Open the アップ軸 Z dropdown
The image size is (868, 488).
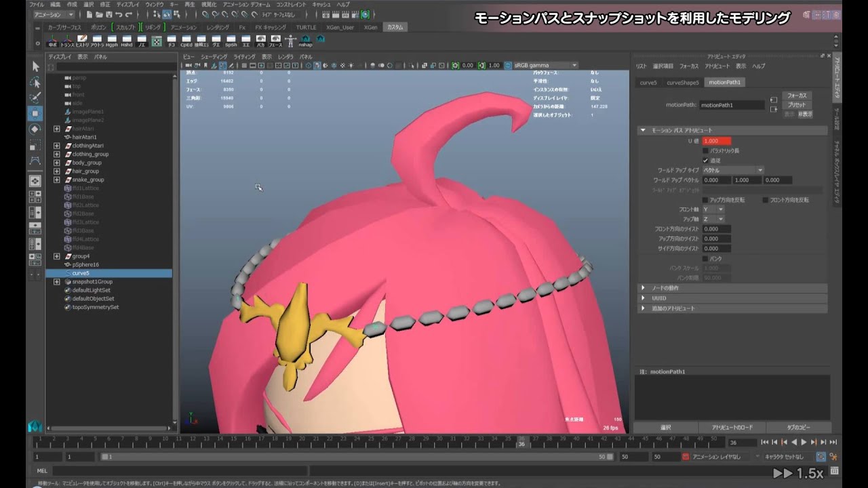[713, 219]
